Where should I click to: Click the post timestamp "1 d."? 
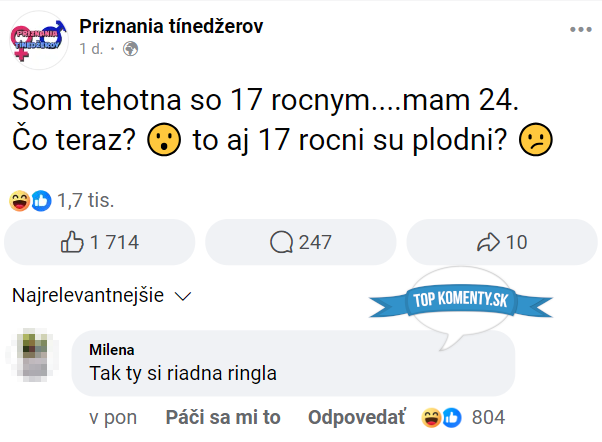91,49
